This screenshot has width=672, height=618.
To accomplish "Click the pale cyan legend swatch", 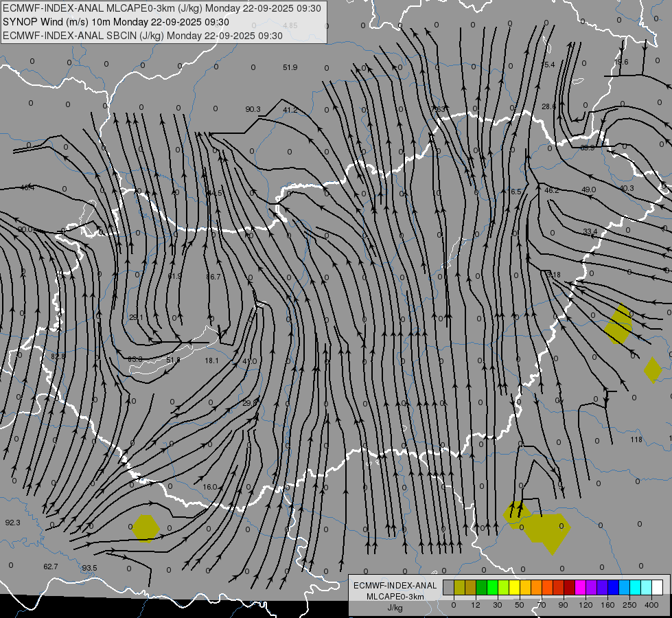I will pos(647,587).
